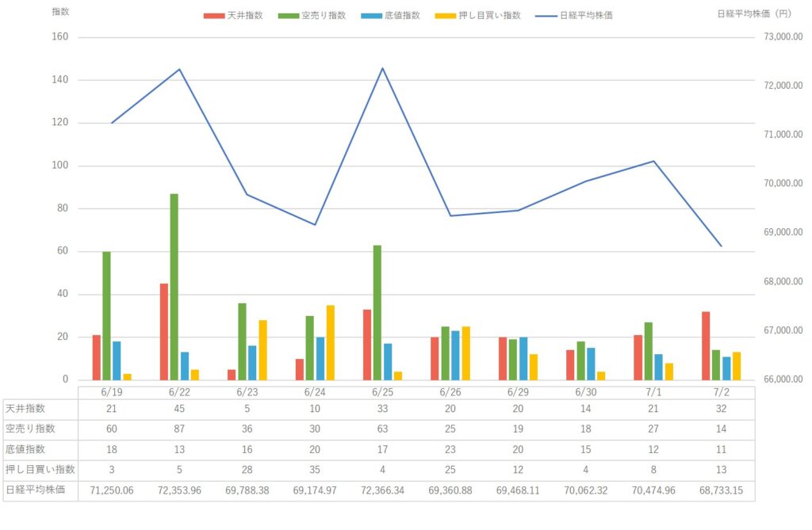This screenshot has height=530, width=812.
Task: Click the 6/19 date header cell
Action: coord(112,392)
